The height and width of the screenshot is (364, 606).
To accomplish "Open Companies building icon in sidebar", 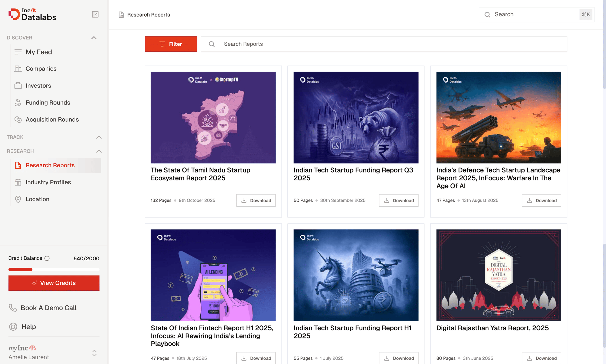I will click(18, 69).
